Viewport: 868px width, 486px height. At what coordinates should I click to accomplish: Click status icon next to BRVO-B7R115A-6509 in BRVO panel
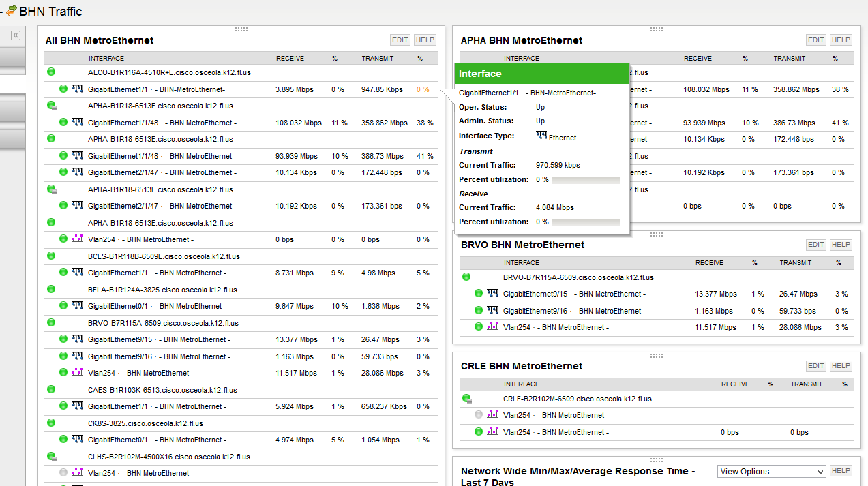tap(466, 277)
